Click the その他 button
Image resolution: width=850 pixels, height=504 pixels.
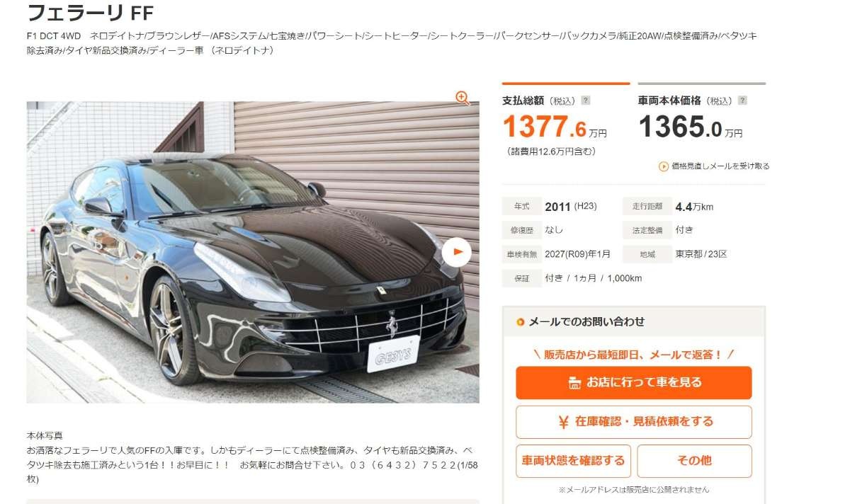click(694, 461)
